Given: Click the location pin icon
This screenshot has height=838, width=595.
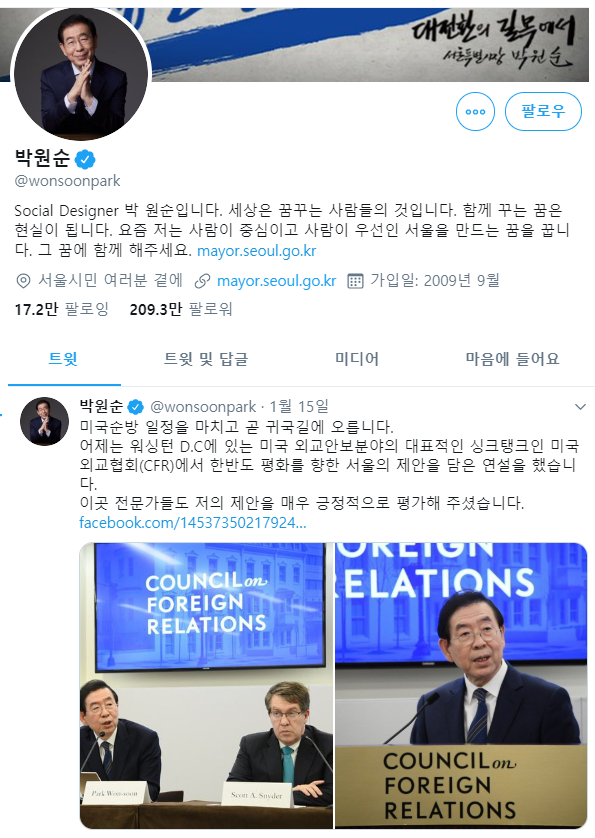Looking at the screenshot, I should click(23, 281).
